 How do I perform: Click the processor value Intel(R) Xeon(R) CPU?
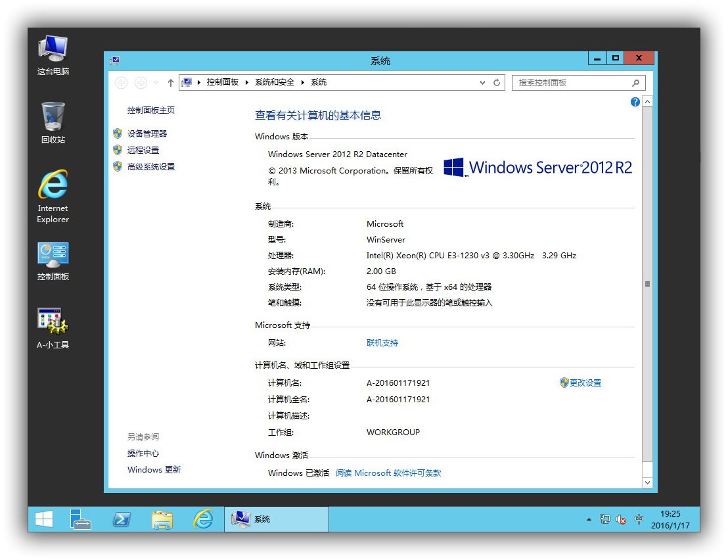471,256
